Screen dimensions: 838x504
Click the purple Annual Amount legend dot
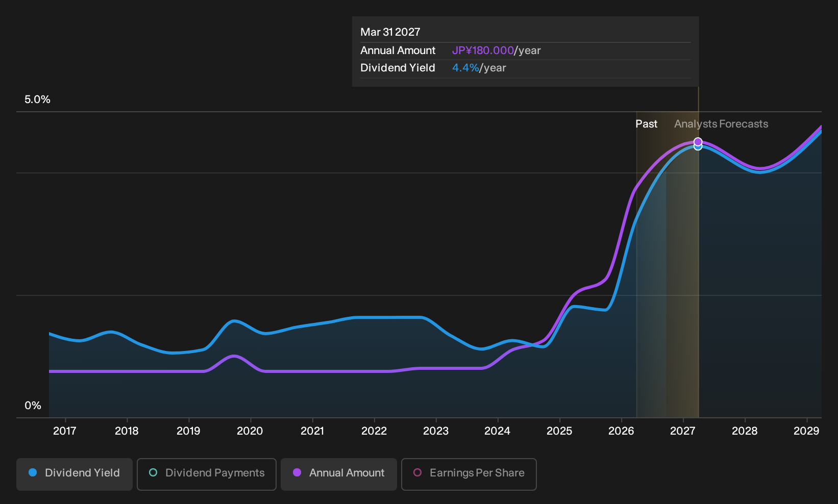coord(297,472)
